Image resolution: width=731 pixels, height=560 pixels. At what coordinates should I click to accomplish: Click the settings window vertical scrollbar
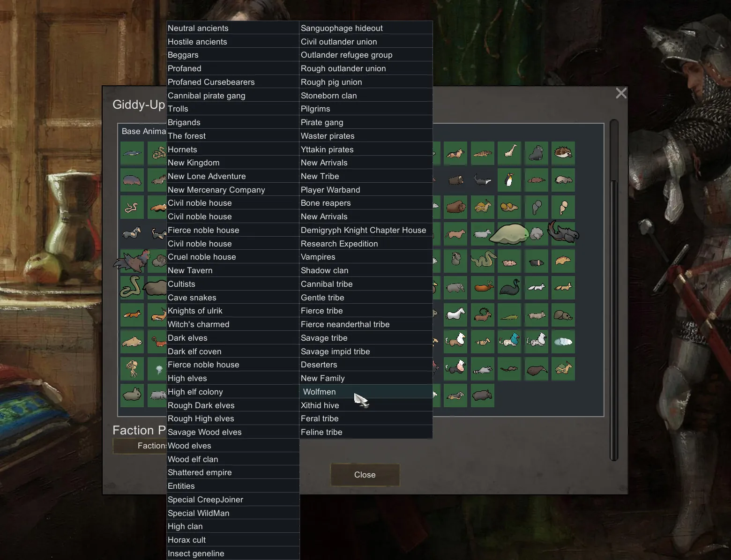pyautogui.click(x=614, y=291)
